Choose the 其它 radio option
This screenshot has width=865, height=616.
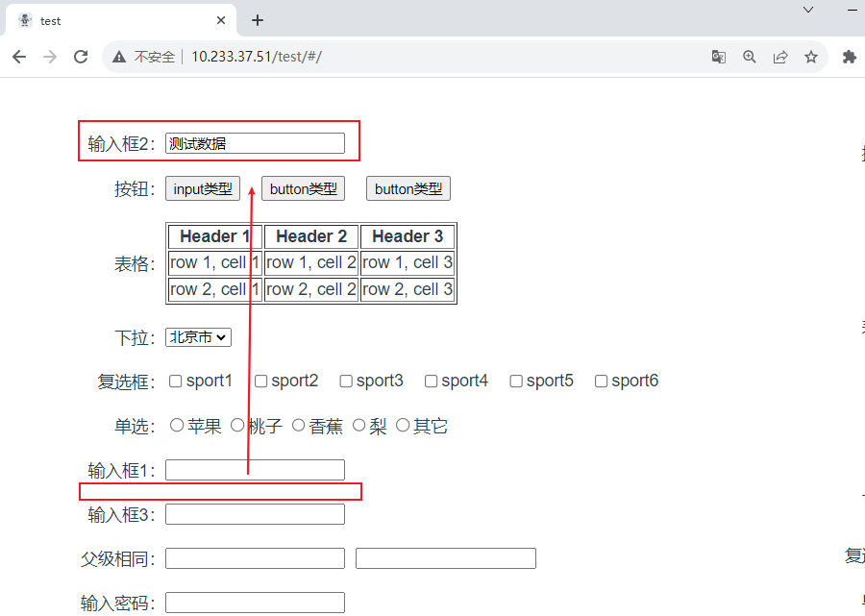pyautogui.click(x=403, y=425)
